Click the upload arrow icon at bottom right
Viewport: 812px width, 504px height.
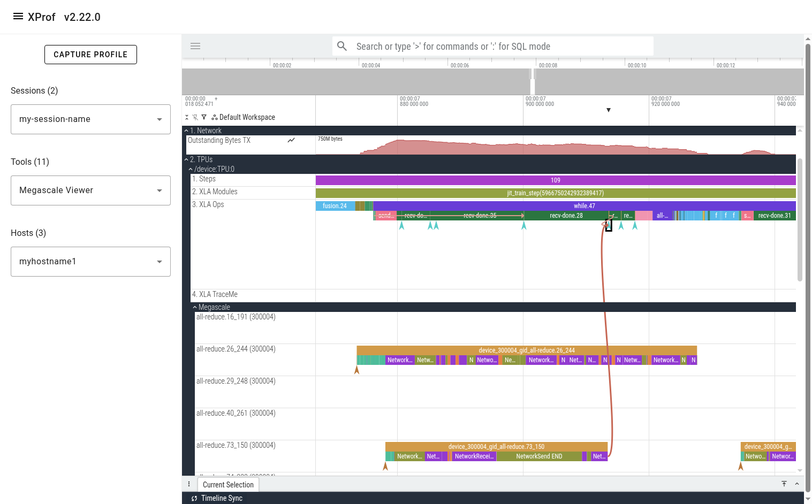coord(784,484)
